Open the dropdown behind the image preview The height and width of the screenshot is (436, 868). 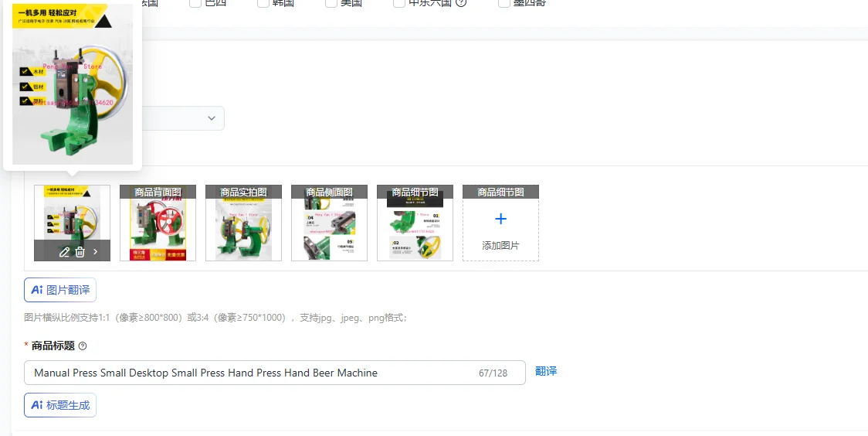click(x=183, y=118)
